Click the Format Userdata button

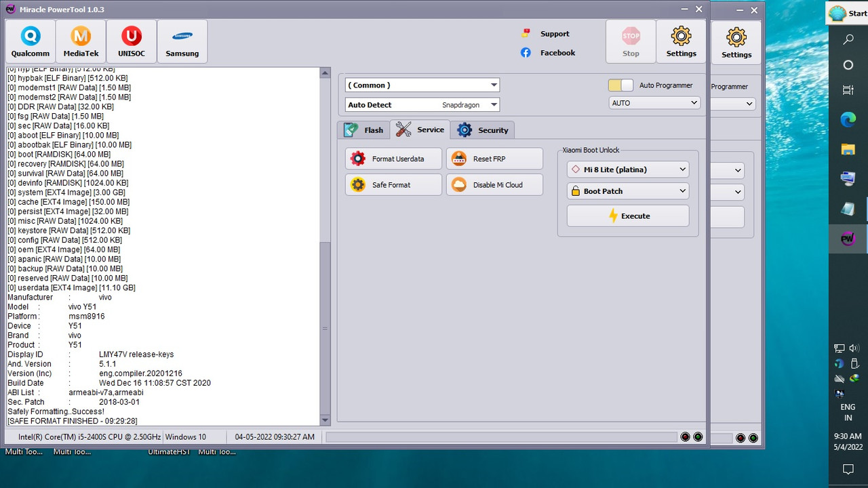coord(393,159)
